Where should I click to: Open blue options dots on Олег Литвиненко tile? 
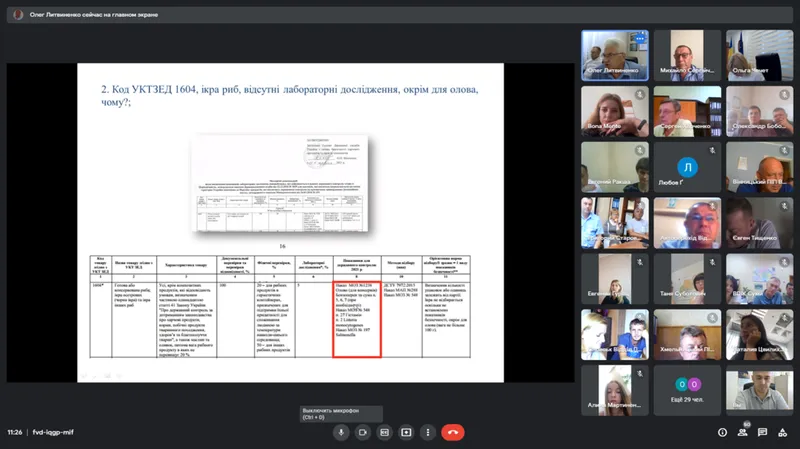[639, 39]
